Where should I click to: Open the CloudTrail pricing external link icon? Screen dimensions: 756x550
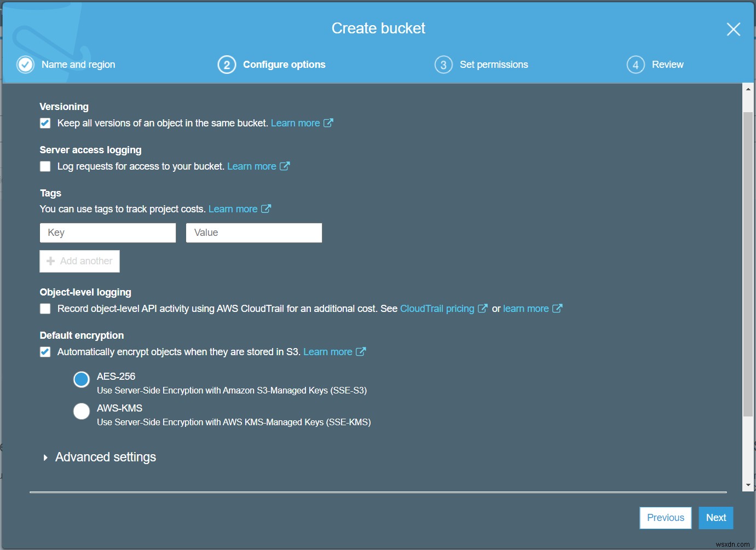point(483,308)
